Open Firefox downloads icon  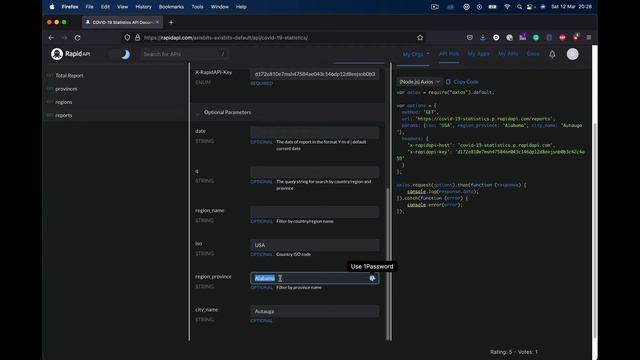483,38
